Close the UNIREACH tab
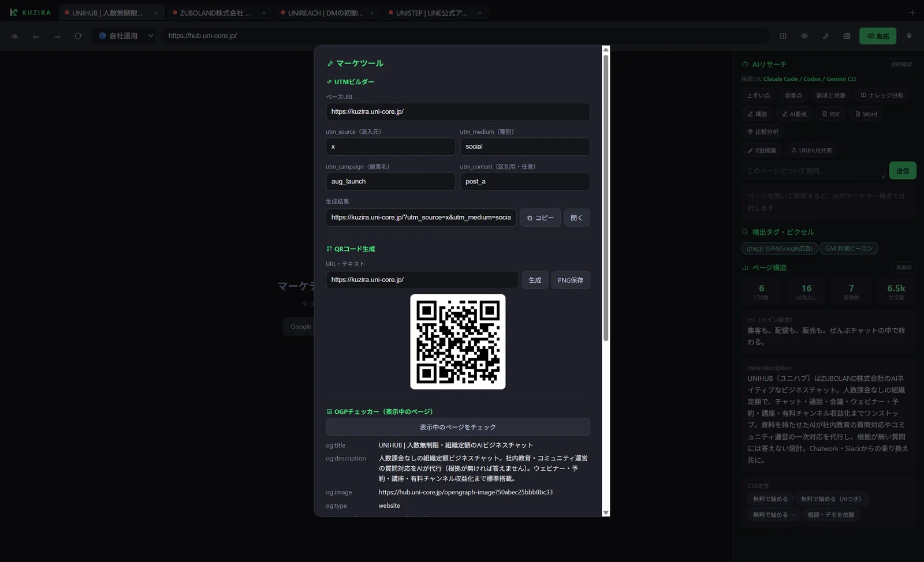924x562 pixels. [x=372, y=13]
